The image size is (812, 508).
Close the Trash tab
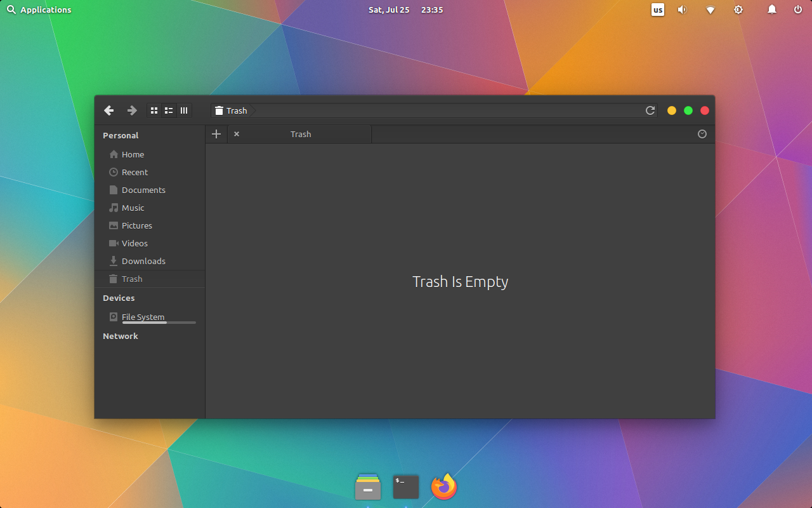click(x=237, y=134)
